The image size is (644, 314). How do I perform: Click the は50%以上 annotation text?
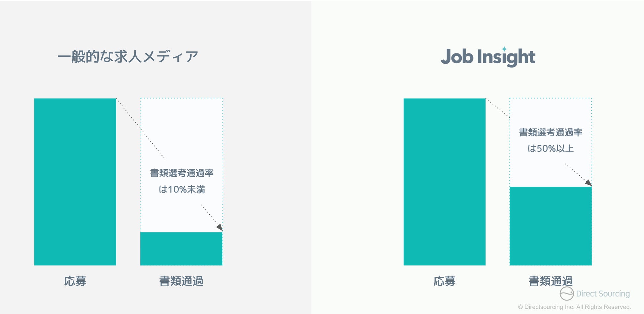click(x=551, y=148)
